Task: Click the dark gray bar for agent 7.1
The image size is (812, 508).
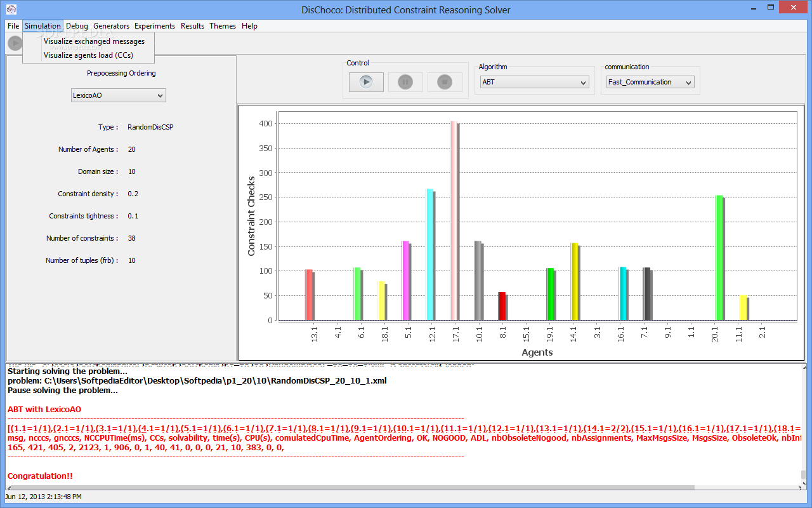Action: tap(647, 293)
